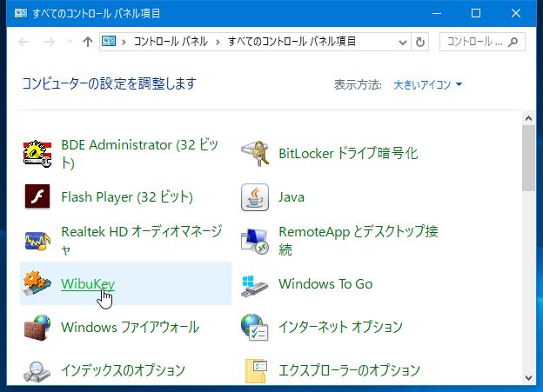
Task: Open the Internet Options globe icon
Action: (x=255, y=328)
